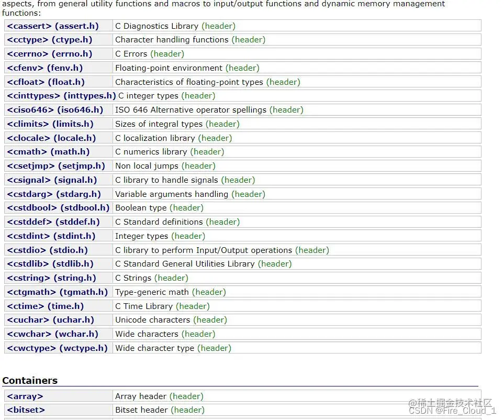Open the <csetjmp> (setjmp.h) link
The image size is (504, 420).
(56, 165)
